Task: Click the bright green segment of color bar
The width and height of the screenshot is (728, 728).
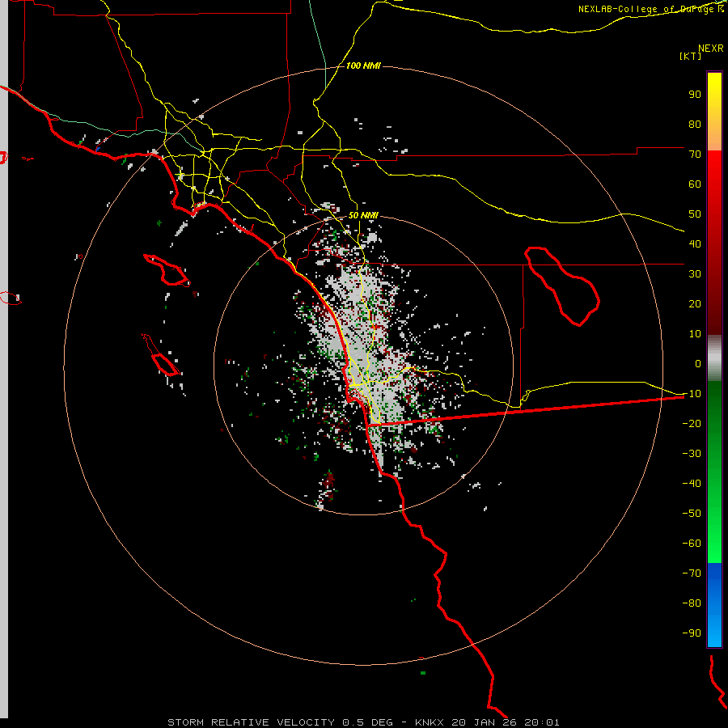Action: click(x=714, y=534)
